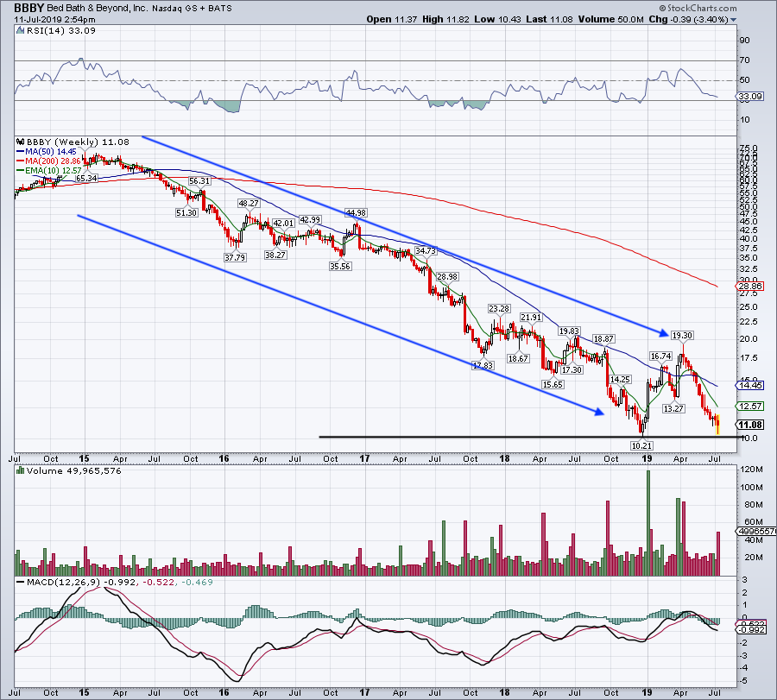Click the RSI(14) 33.09 panel label
Screen dimensions: 777x700
pyautogui.click(x=61, y=31)
